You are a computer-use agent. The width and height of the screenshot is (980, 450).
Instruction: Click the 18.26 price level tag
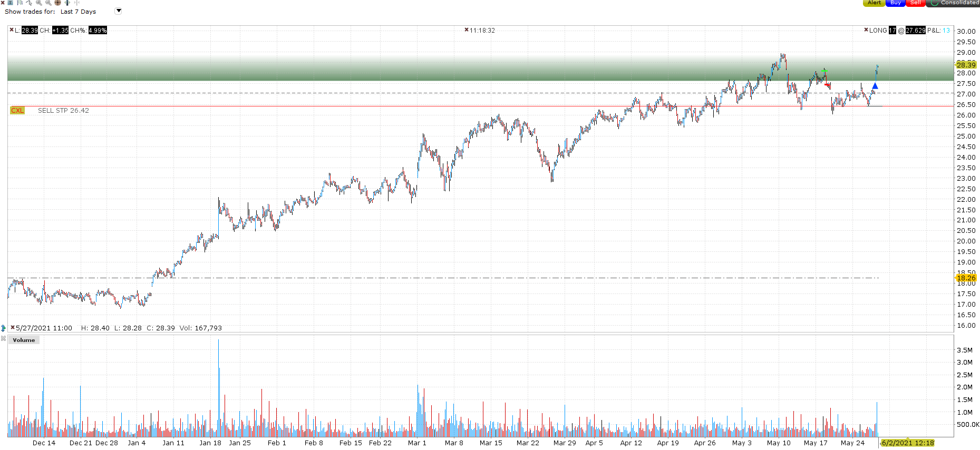966,278
